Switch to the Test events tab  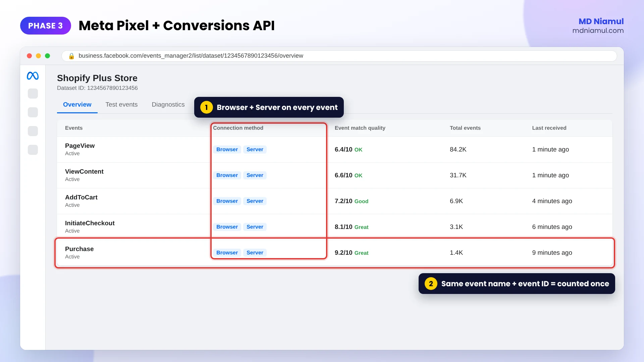121,105
